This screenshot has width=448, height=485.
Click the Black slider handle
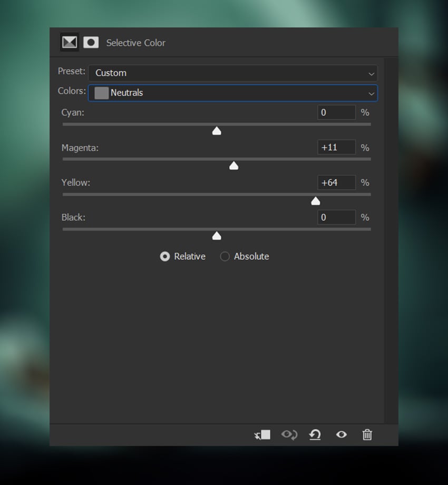217,236
